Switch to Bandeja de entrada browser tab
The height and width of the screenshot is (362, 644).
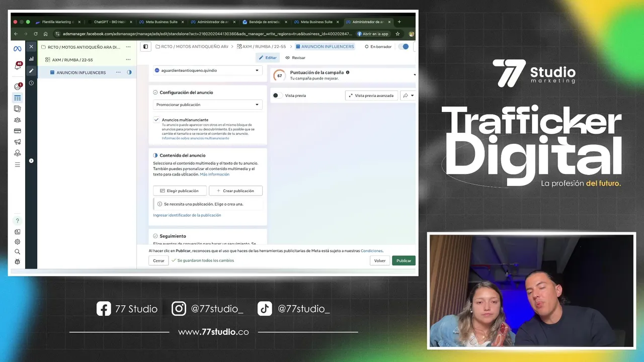pos(264,22)
